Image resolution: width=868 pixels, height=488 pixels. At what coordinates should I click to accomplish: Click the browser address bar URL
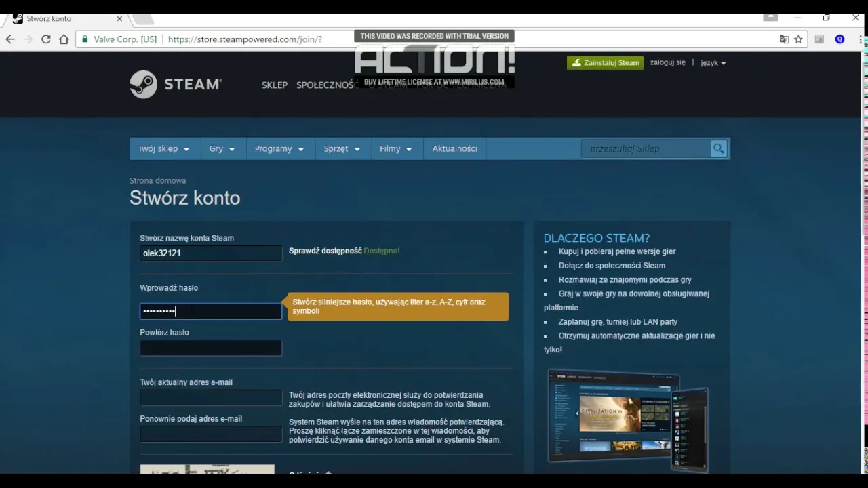(245, 39)
